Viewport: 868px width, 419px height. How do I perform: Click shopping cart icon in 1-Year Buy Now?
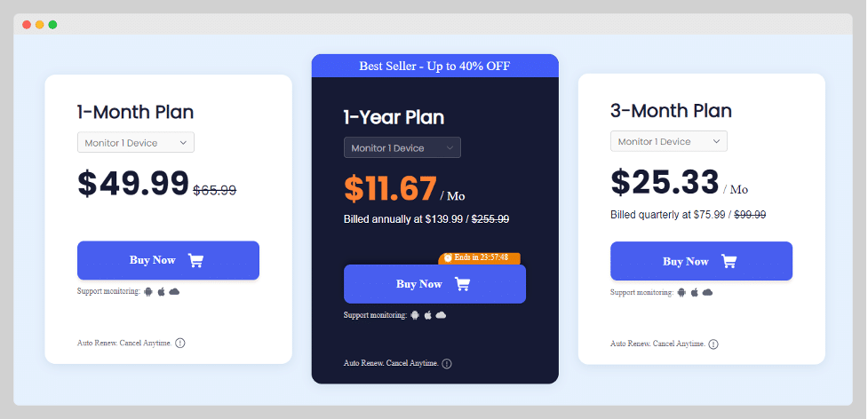(x=462, y=284)
